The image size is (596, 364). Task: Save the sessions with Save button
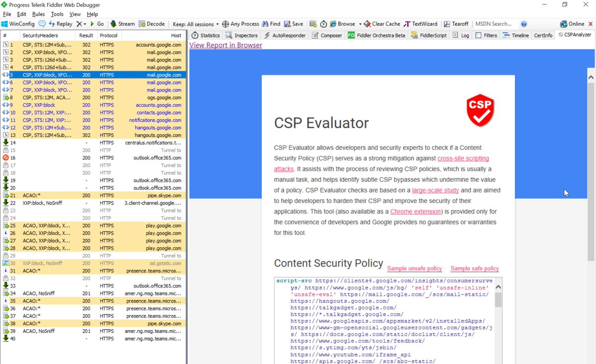tap(293, 24)
